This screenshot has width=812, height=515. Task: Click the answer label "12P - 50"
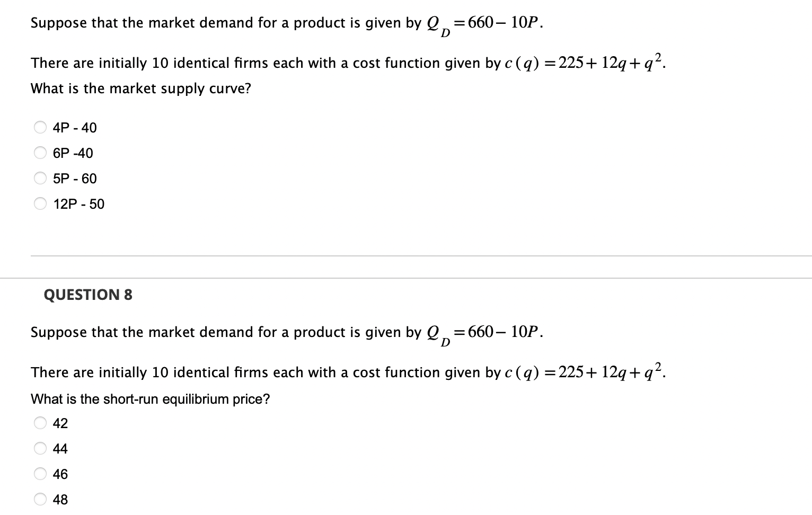click(x=79, y=203)
